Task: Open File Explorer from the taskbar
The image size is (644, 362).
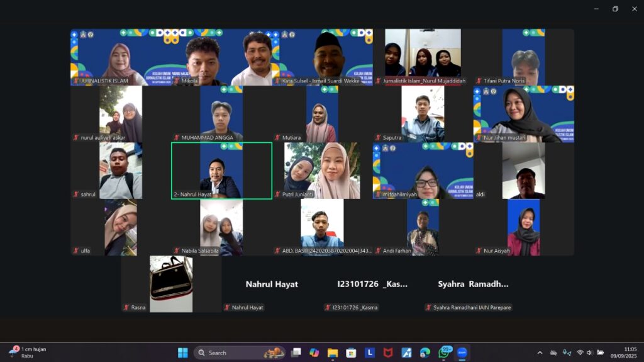Action: 333,353
